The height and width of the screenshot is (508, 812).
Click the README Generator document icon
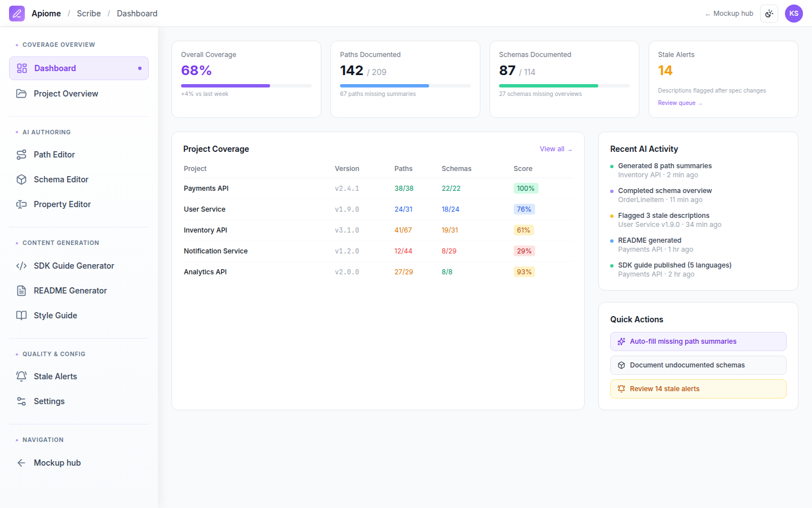[x=21, y=291]
